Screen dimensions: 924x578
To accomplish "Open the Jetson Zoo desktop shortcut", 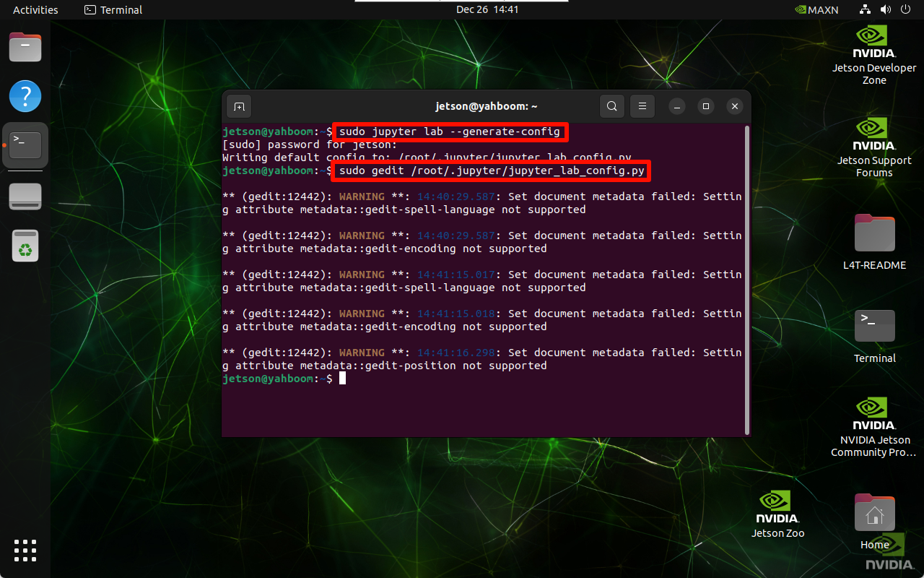I will (x=777, y=514).
